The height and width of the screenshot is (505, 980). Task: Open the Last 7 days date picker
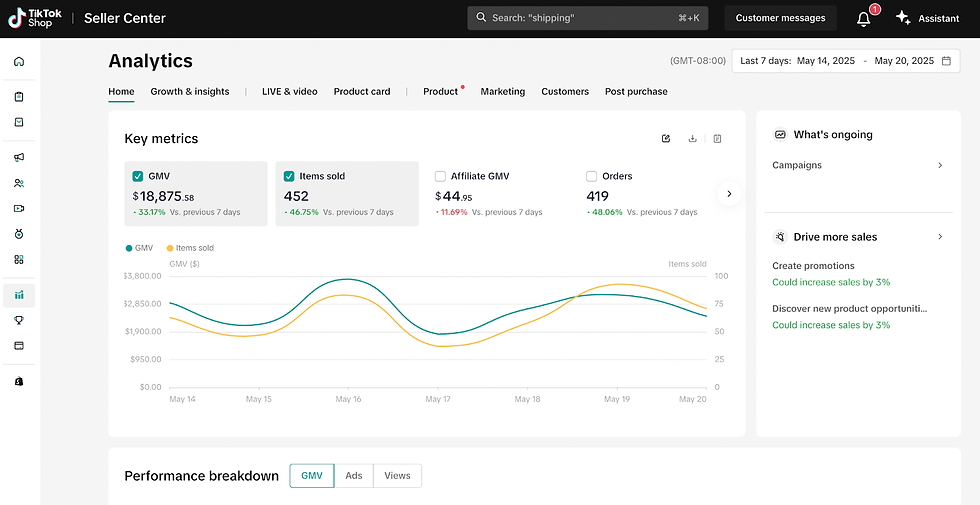point(846,61)
